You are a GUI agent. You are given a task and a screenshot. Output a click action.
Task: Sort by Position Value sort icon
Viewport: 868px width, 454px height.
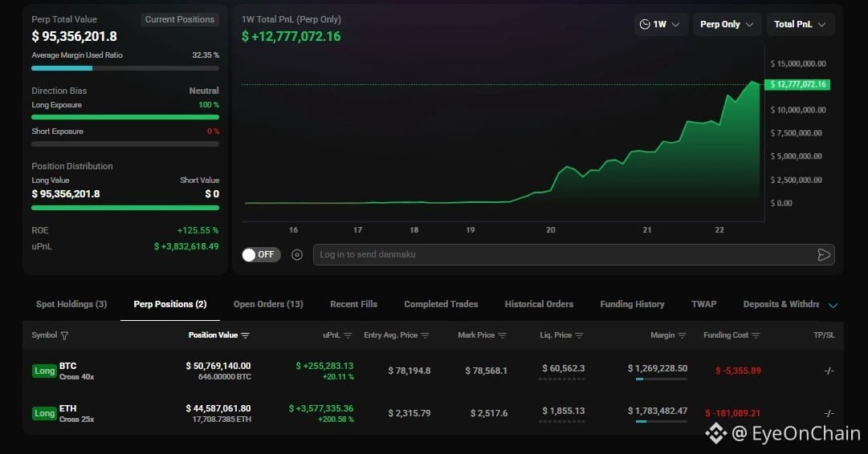tap(245, 335)
